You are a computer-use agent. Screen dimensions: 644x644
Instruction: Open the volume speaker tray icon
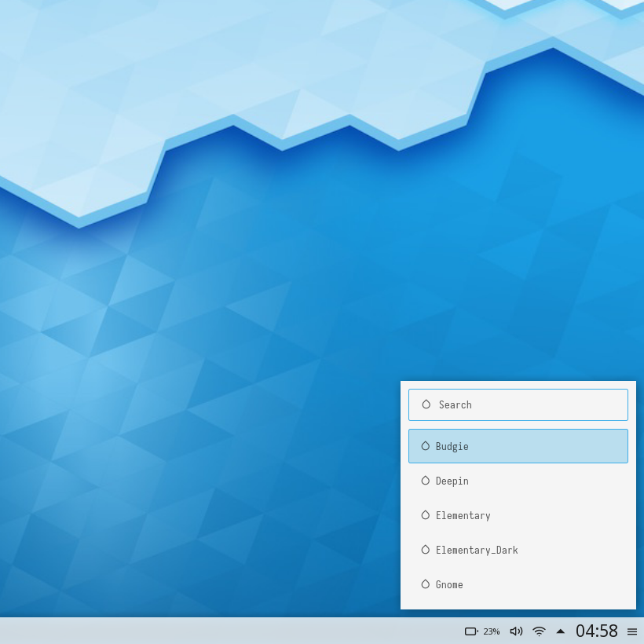(516, 631)
